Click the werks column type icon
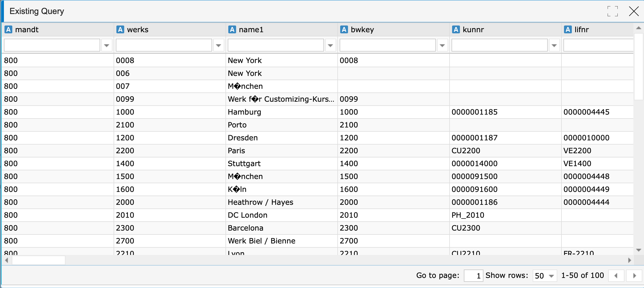 [120, 29]
